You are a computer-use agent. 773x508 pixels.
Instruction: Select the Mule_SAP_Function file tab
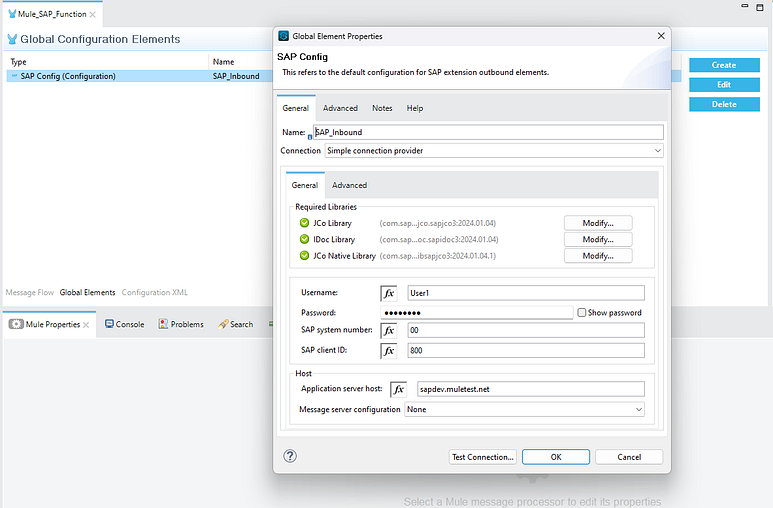click(52, 14)
